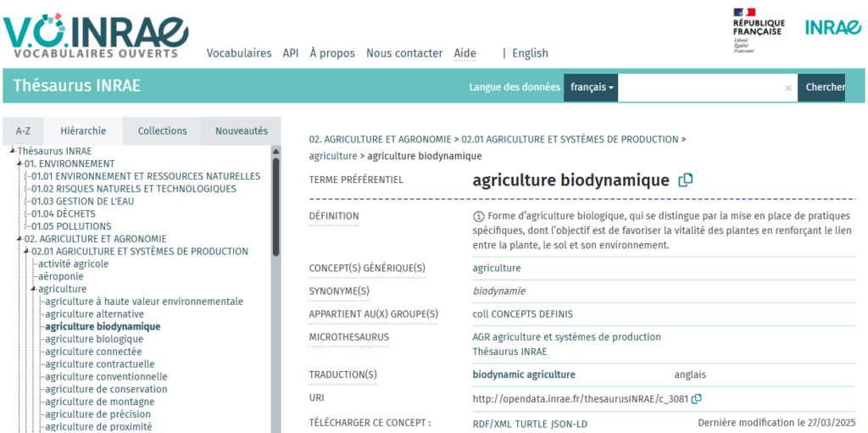Viewport: 868px width, 433px height.
Task: Click the VO INRAE logo
Action: [x=95, y=34]
